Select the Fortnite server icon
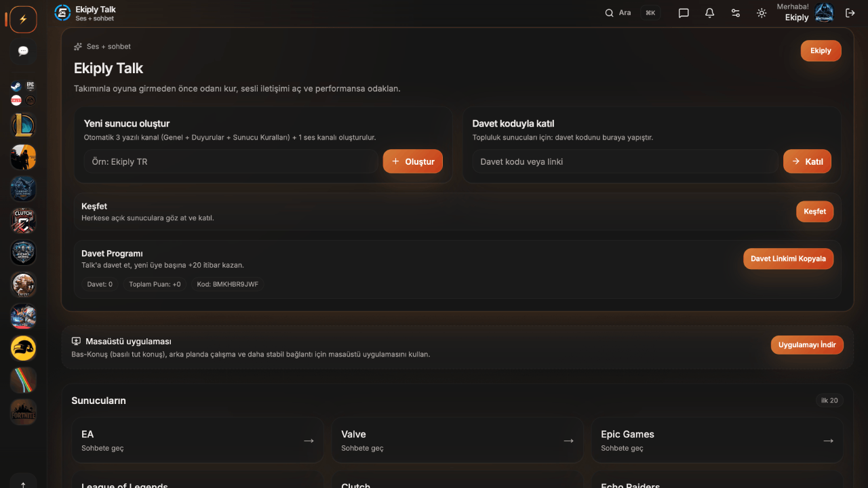This screenshot has width=868, height=488. [23, 412]
